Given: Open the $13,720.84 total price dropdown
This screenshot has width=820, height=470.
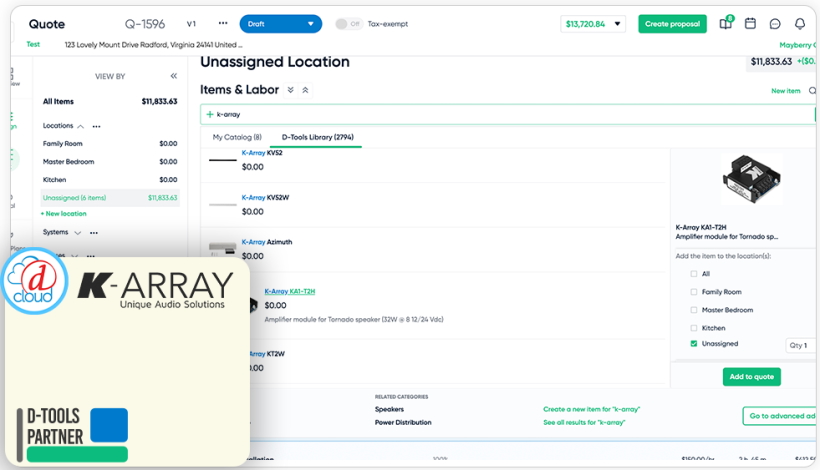Looking at the screenshot, I should pos(593,24).
